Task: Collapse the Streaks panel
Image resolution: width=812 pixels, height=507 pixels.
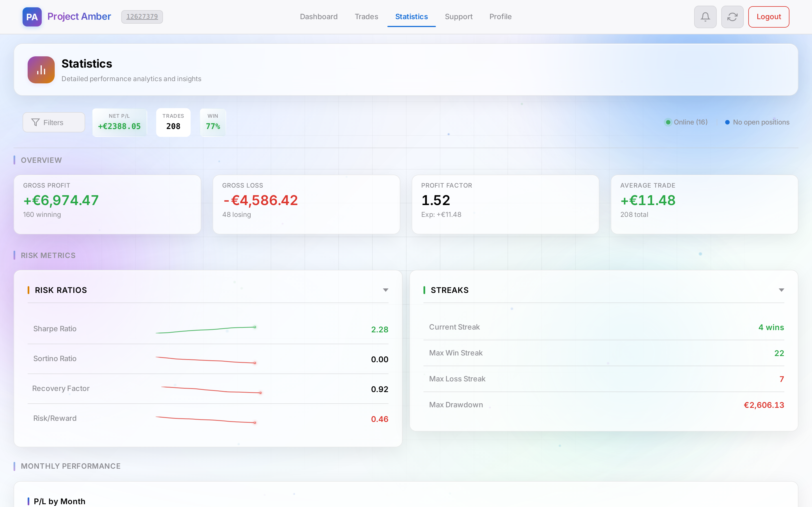Action: pos(782,290)
